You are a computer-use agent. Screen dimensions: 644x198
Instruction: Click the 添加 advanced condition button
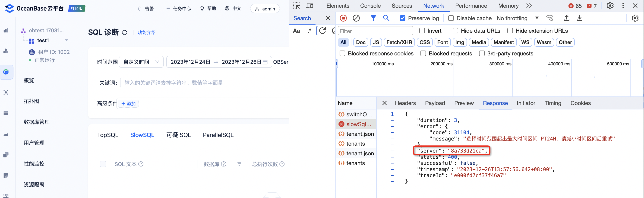point(128,104)
